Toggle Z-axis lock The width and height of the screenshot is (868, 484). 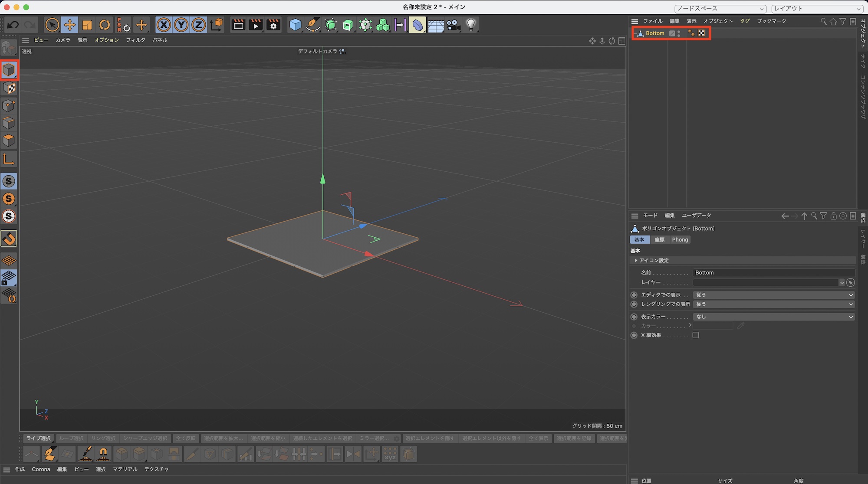click(199, 25)
